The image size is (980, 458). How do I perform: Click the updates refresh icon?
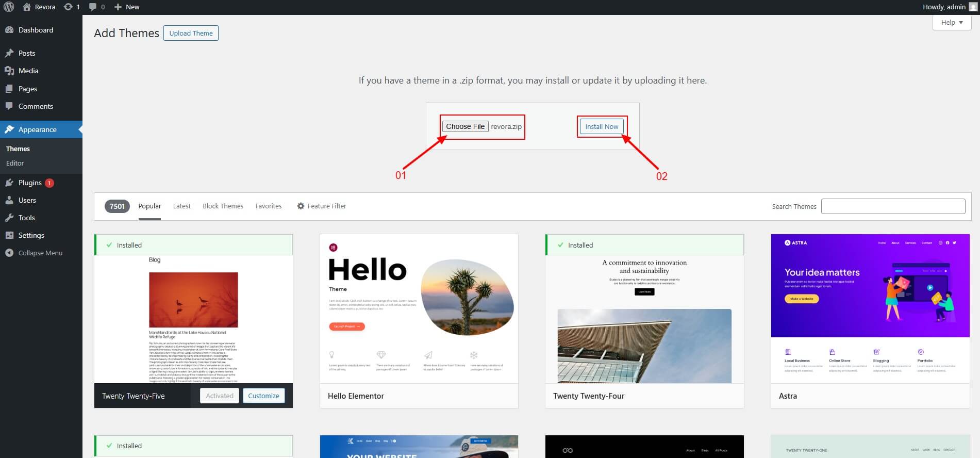pyautogui.click(x=68, y=7)
